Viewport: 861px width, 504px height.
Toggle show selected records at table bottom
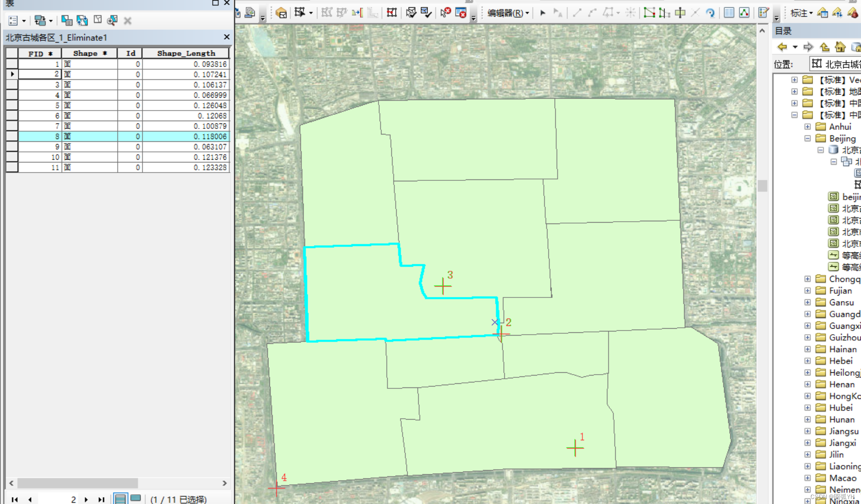click(135, 499)
